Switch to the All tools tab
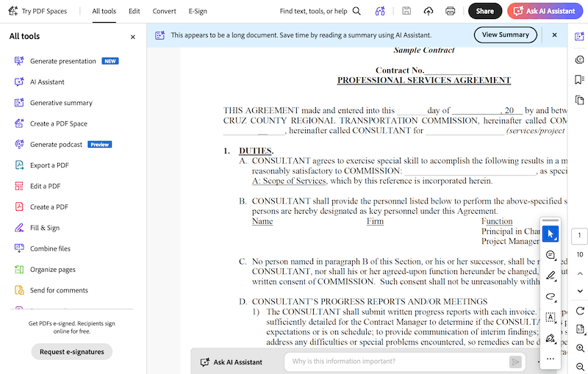The width and height of the screenshot is (588, 374). pos(104,11)
